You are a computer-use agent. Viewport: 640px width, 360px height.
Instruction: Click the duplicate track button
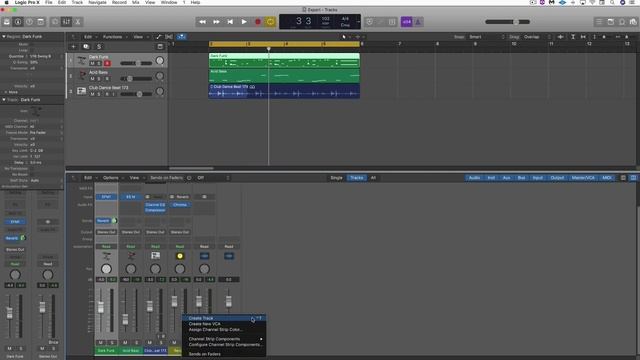click(86, 47)
